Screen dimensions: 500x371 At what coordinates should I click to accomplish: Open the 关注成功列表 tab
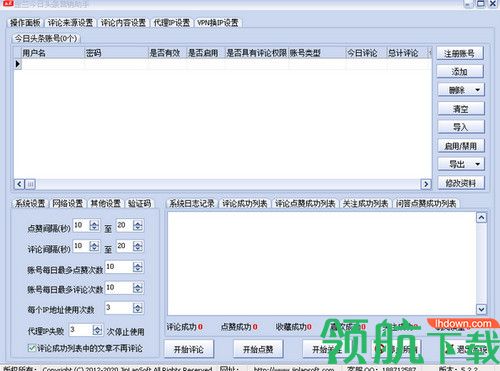(366, 203)
